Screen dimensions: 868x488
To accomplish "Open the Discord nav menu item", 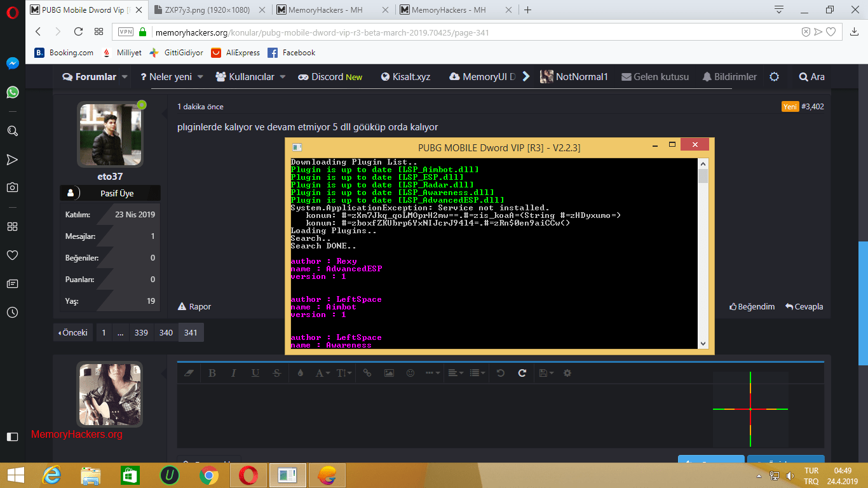I will tap(330, 77).
